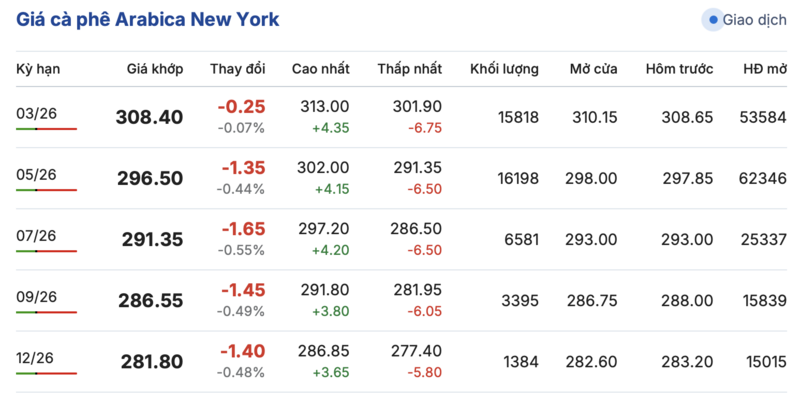Sort by the Thay đổi column header
800x402 pixels.
[x=237, y=69]
